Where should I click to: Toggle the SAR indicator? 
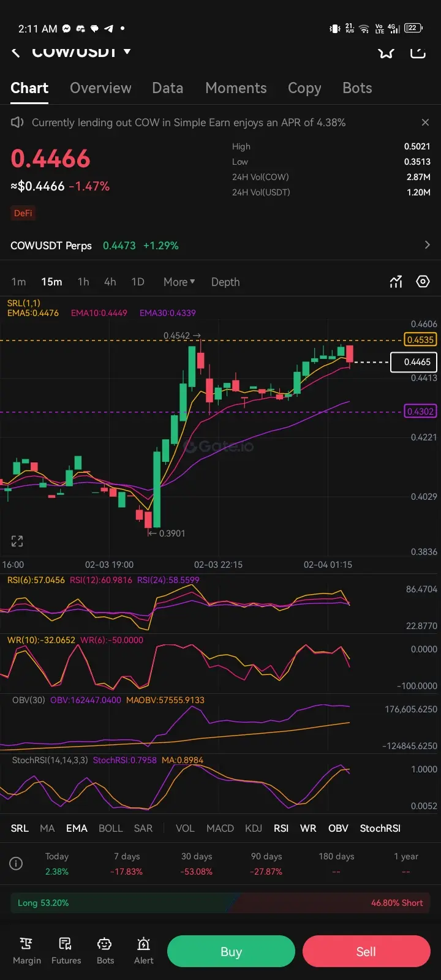(143, 828)
